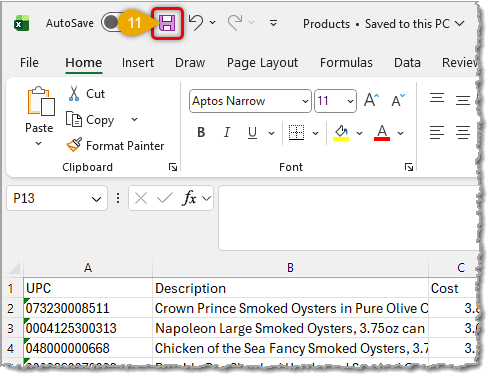Click the Select All corner triangle
The height and width of the screenshot is (380, 494).
coord(14,268)
